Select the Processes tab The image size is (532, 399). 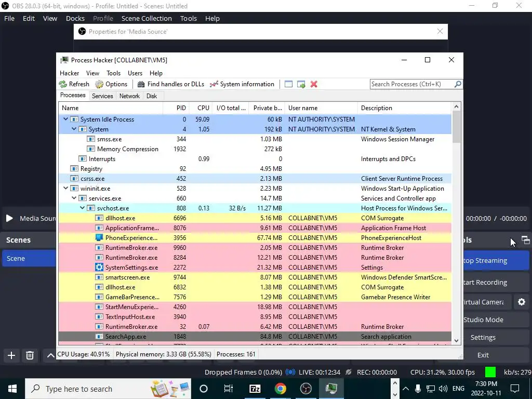pyautogui.click(x=73, y=96)
